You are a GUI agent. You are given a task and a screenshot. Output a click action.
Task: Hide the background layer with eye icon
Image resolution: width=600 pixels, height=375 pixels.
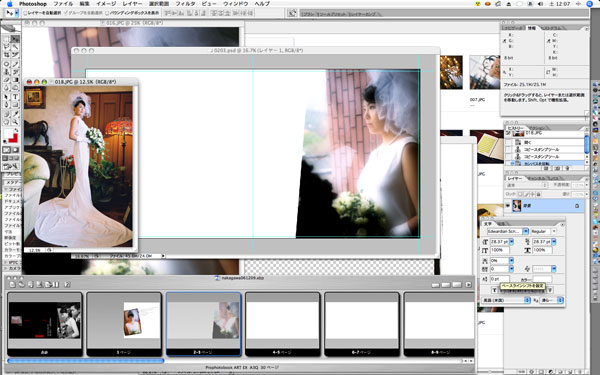tap(508, 206)
